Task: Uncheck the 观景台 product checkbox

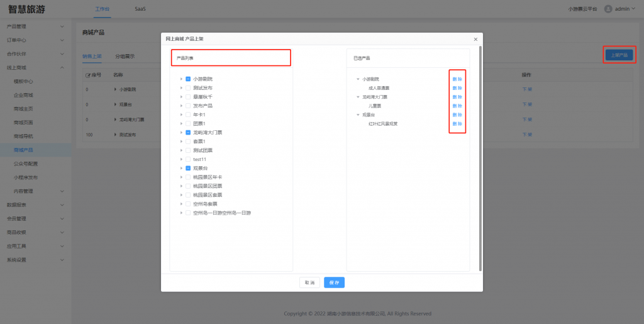Action: click(x=188, y=169)
